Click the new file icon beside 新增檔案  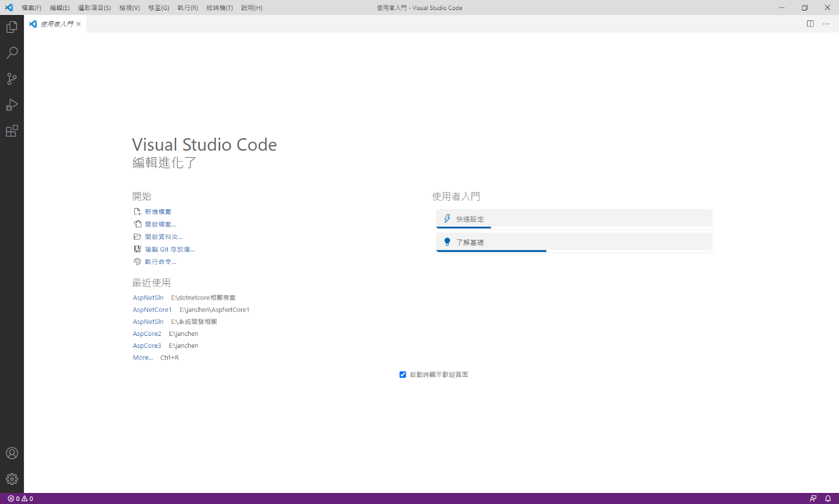(137, 212)
